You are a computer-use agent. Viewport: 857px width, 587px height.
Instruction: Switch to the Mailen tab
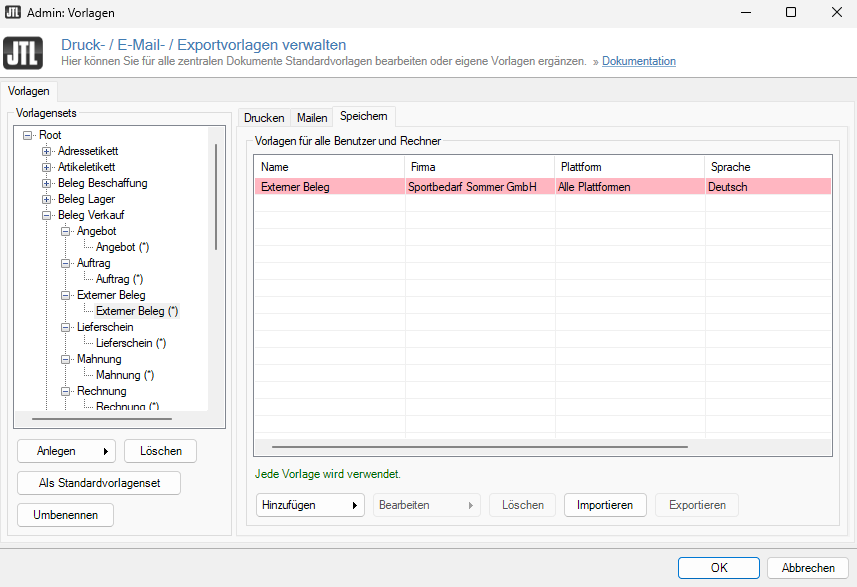point(312,118)
